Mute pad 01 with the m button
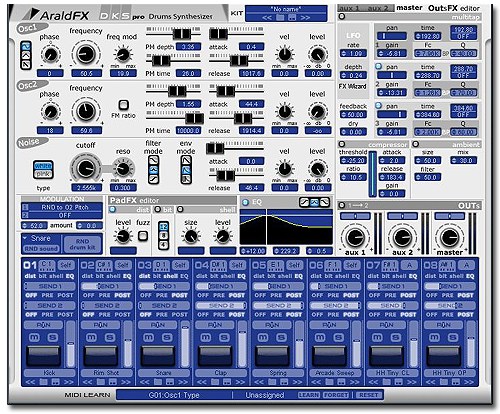 34,337
